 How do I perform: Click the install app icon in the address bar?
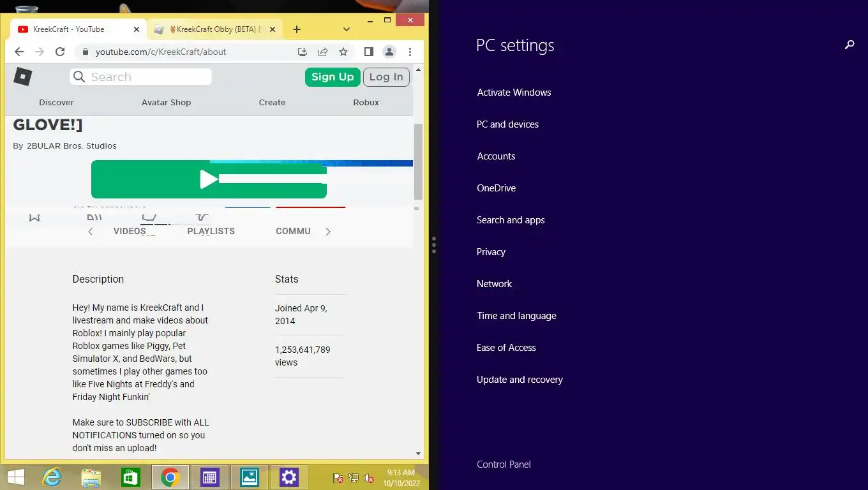tap(303, 52)
